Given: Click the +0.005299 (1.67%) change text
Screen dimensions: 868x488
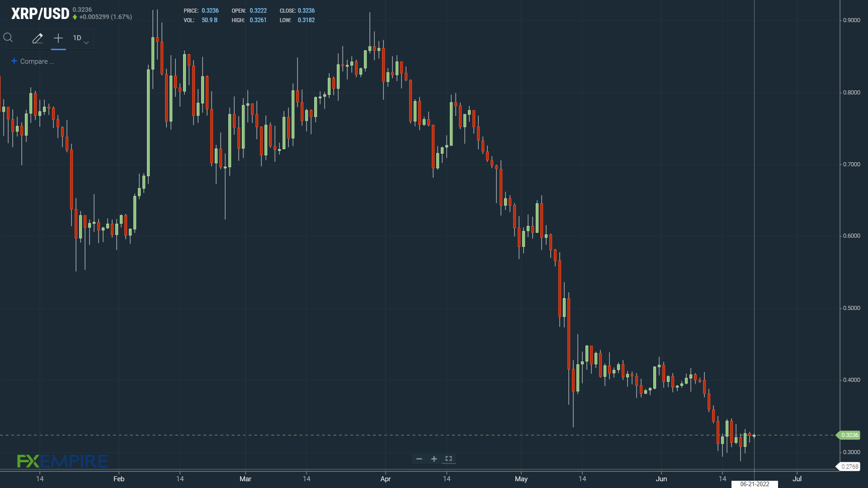Looking at the screenshot, I should pyautogui.click(x=105, y=17).
